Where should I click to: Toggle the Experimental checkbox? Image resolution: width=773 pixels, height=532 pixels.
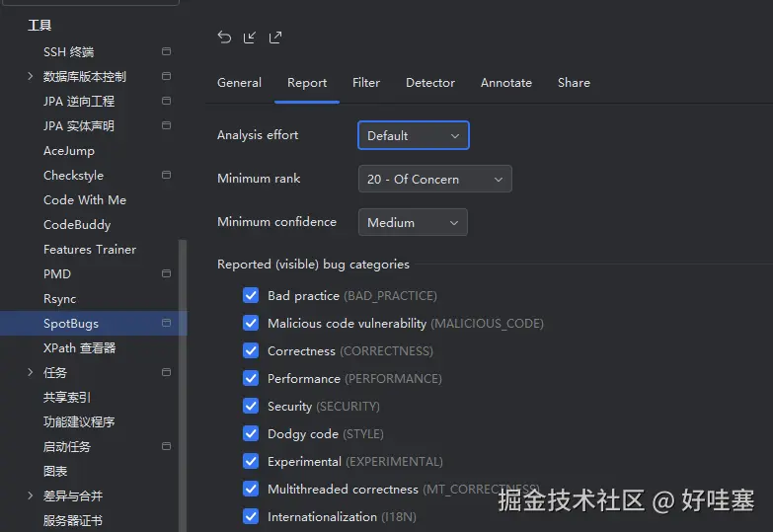point(251,461)
